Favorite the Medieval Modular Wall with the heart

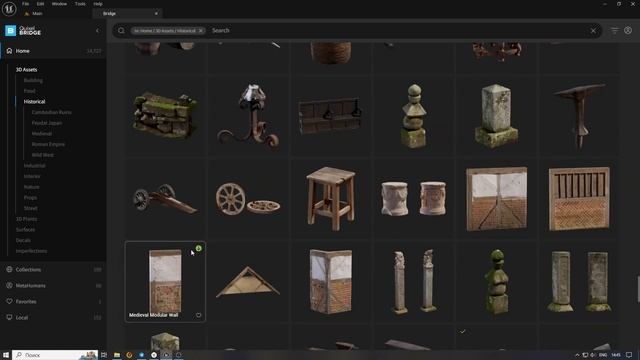[x=198, y=315]
